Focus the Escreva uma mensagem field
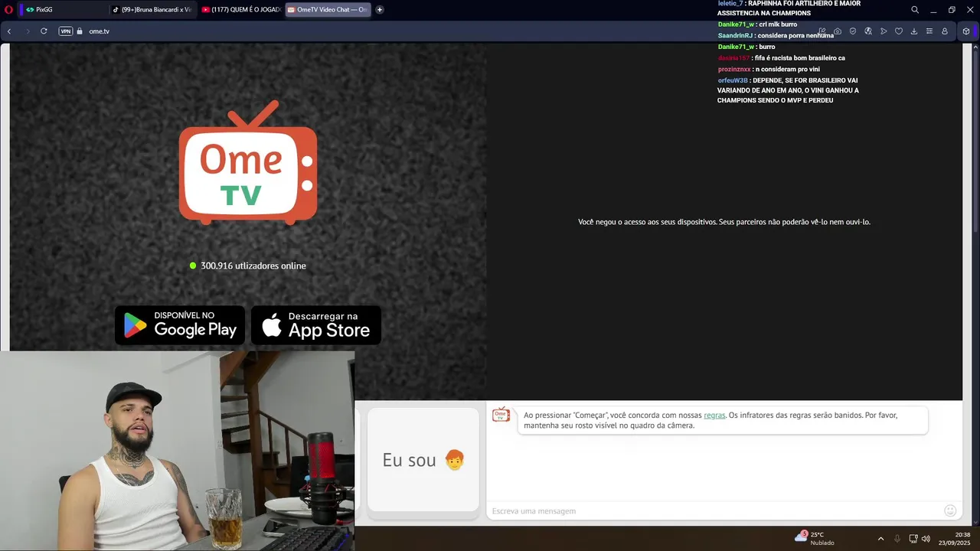 pos(716,510)
